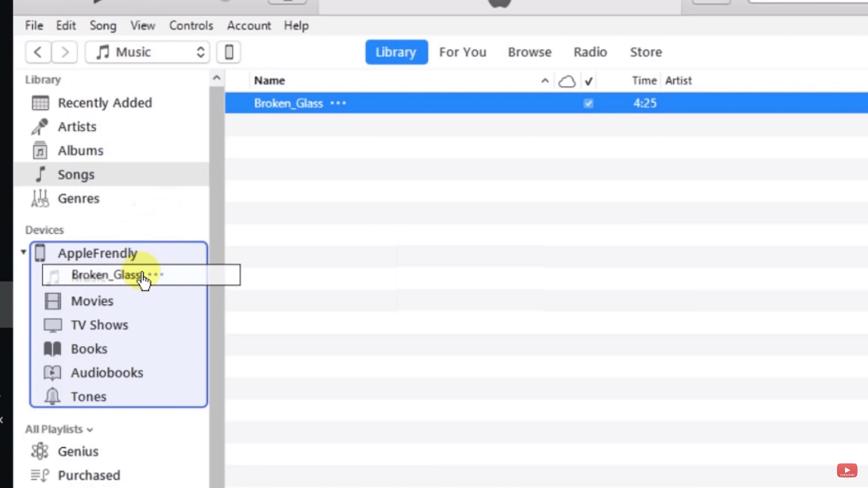
Task: Select the Tones bell icon
Action: [53, 396]
